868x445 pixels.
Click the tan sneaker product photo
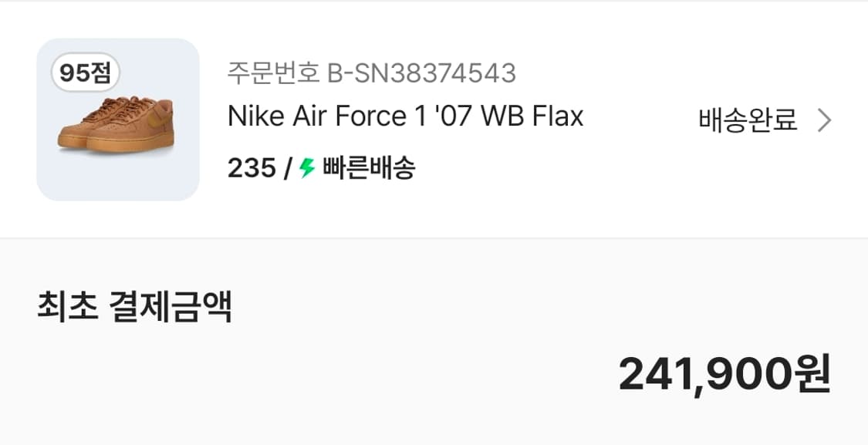pyautogui.click(x=117, y=124)
